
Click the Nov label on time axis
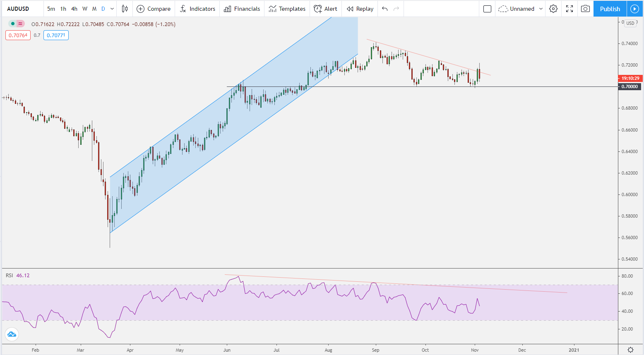tap(475, 350)
